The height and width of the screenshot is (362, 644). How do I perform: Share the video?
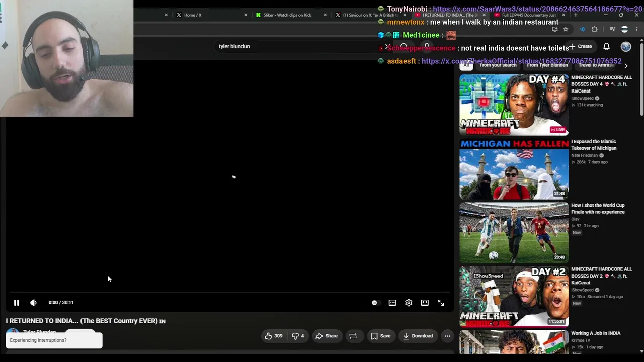pyautogui.click(x=327, y=336)
